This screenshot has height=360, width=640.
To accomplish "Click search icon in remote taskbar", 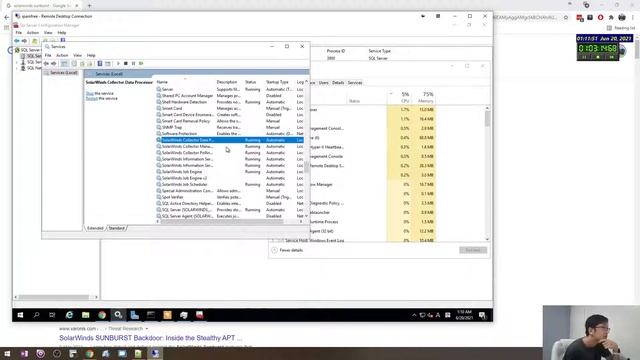I will pos(36,315).
